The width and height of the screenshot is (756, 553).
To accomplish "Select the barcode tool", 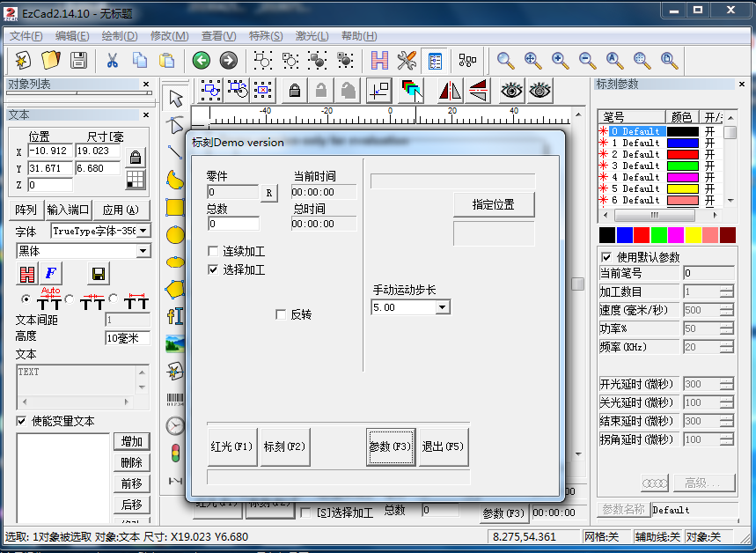I will [x=175, y=399].
